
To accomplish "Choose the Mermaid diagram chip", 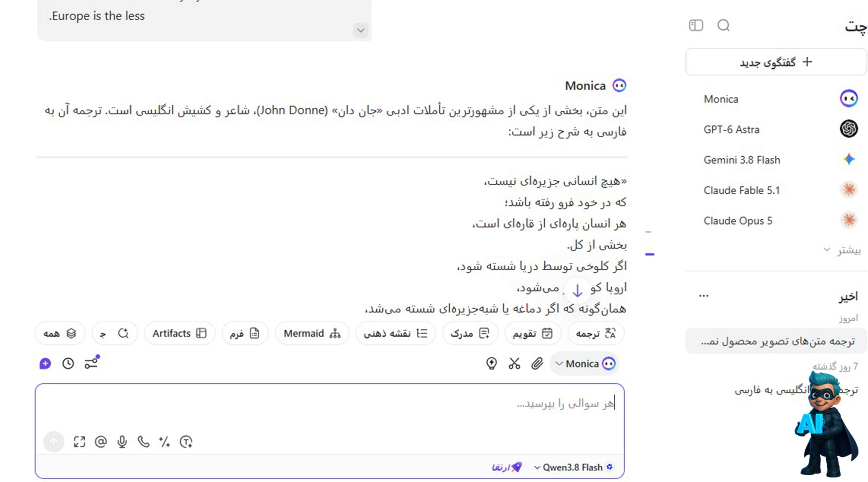I will (312, 333).
